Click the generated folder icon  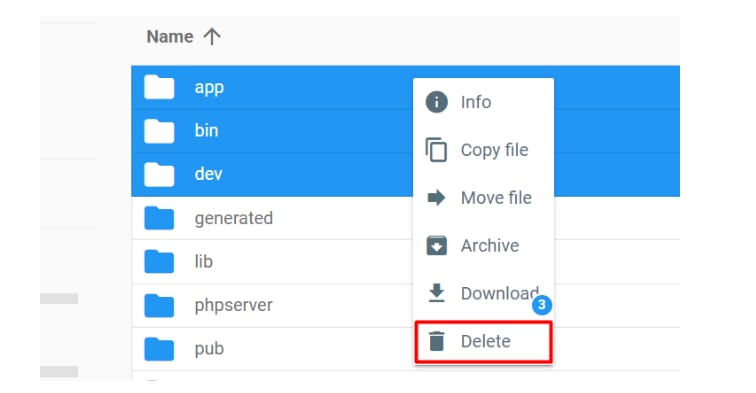coord(159,218)
